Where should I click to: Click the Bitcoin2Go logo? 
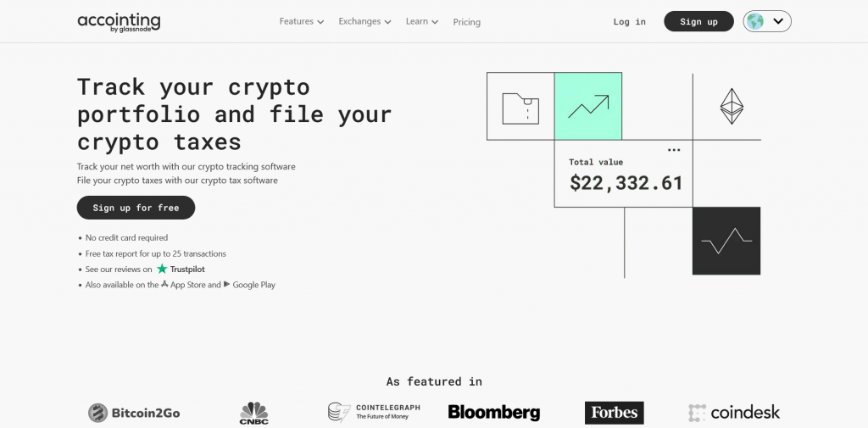[x=134, y=413]
